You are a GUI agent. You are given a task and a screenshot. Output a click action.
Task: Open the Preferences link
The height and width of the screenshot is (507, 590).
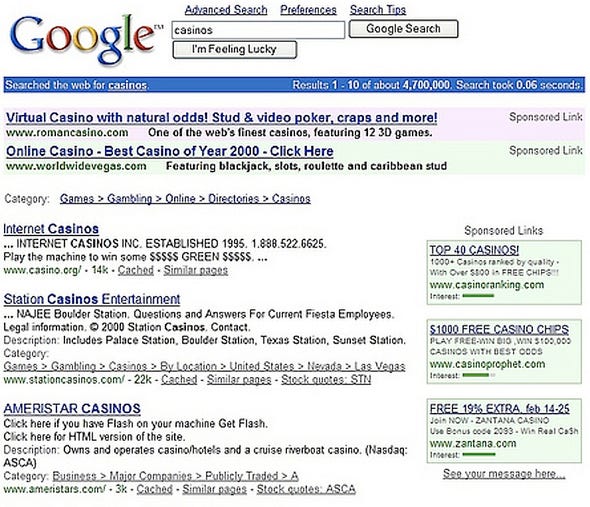pos(308,10)
